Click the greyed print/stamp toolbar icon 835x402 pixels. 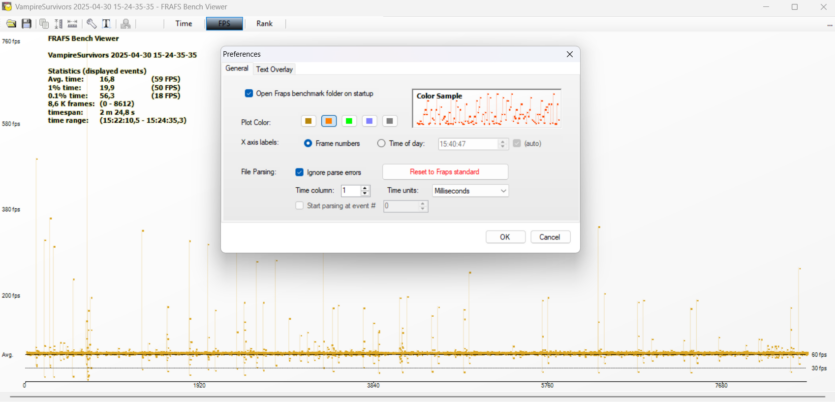coord(125,23)
